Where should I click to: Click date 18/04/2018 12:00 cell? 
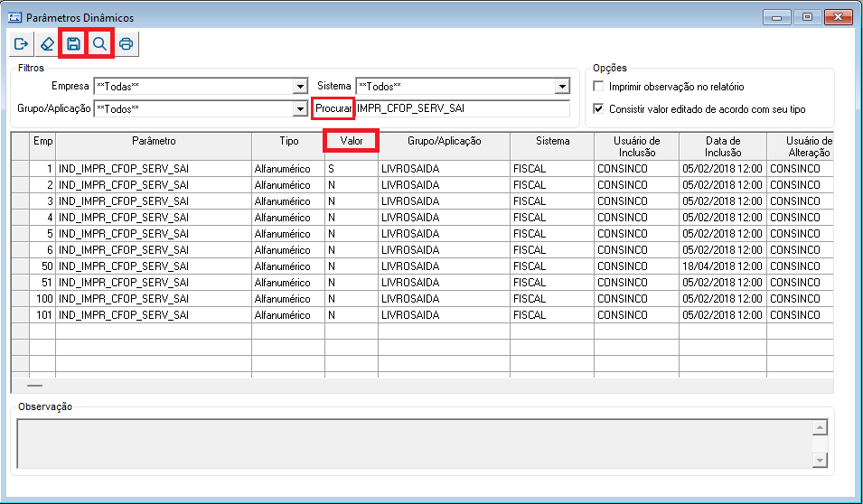point(723,266)
